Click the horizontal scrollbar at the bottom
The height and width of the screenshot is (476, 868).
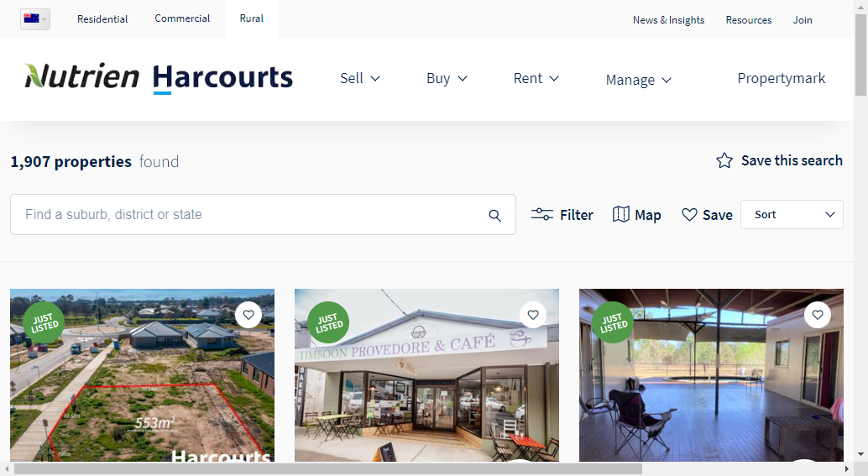click(x=327, y=469)
